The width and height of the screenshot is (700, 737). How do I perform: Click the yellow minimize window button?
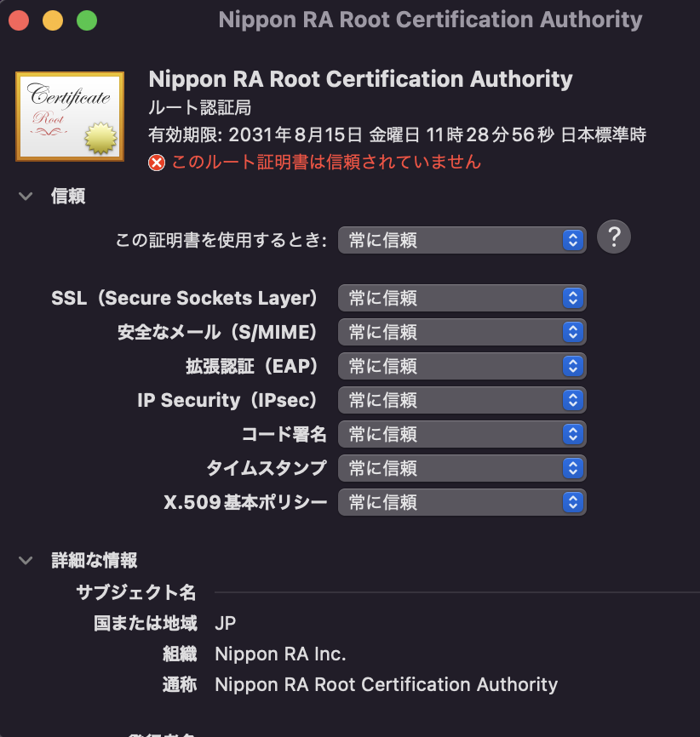53,20
